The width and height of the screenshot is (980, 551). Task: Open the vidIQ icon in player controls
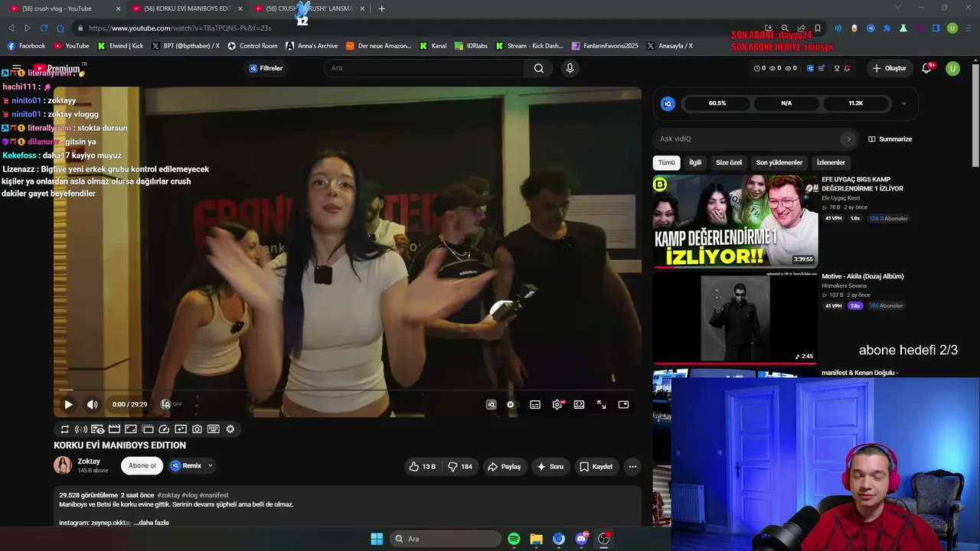coord(491,405)
